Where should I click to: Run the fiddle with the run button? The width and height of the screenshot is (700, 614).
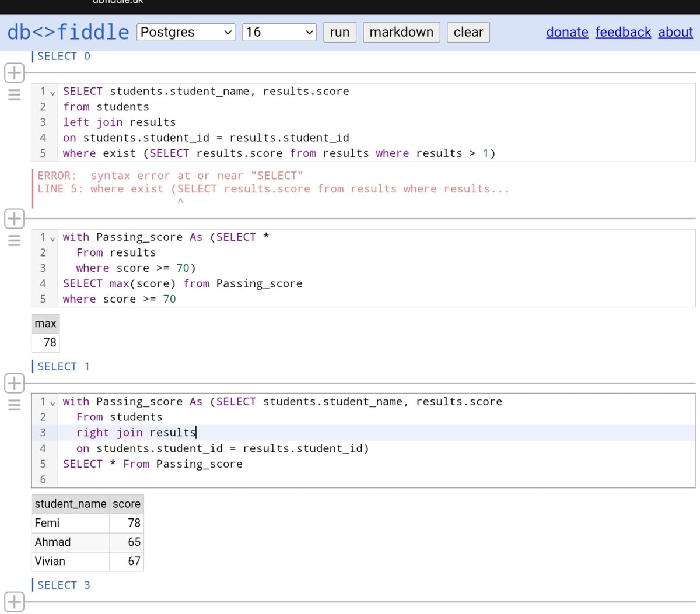[339, 32]
